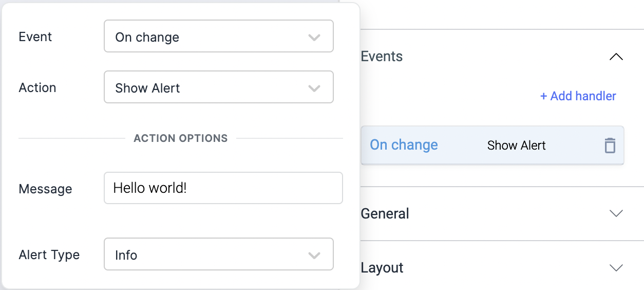The image size is (644, 290).
Task: Click the Alert Type field label
Action: [x=49, y=255]
